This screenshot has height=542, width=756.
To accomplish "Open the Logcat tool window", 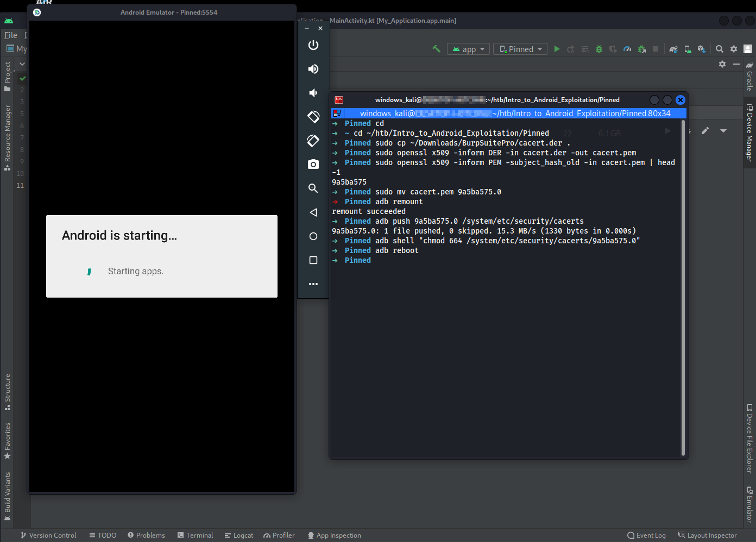I will (239, 535).
